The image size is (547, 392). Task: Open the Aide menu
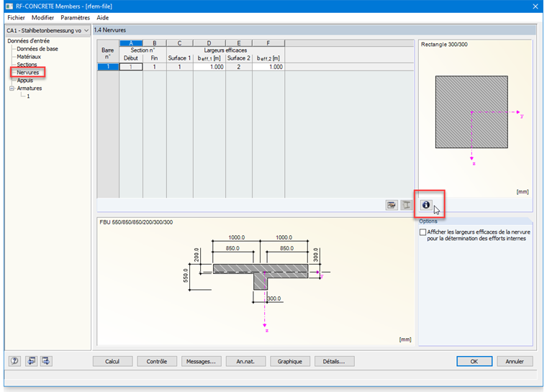pos(102,17)
